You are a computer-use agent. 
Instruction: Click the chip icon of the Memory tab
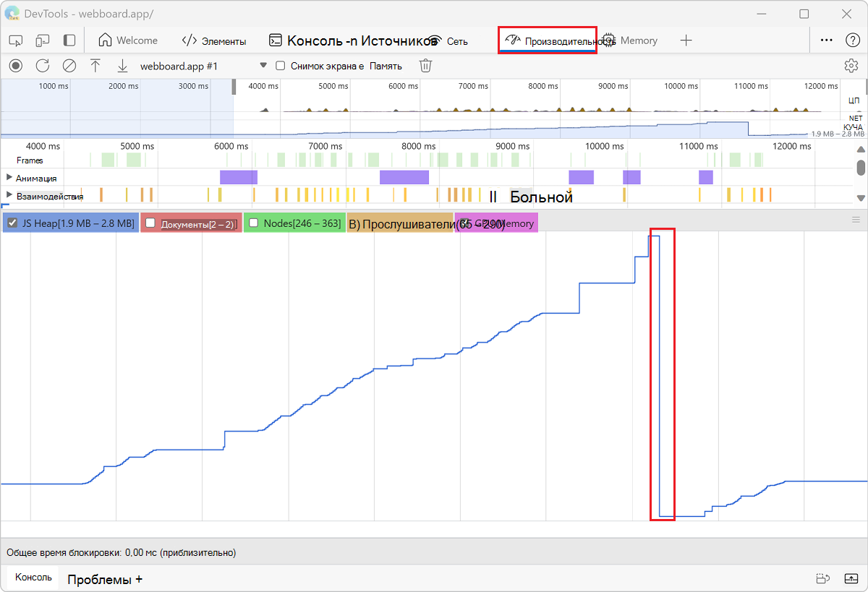(x=608, y=40)
